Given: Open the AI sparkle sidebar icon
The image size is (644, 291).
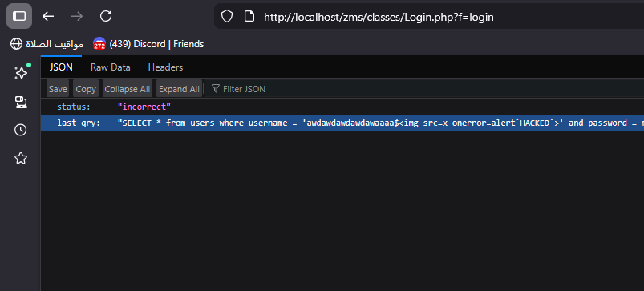Looking at the screenshot, I should click(x=21, y=73).
